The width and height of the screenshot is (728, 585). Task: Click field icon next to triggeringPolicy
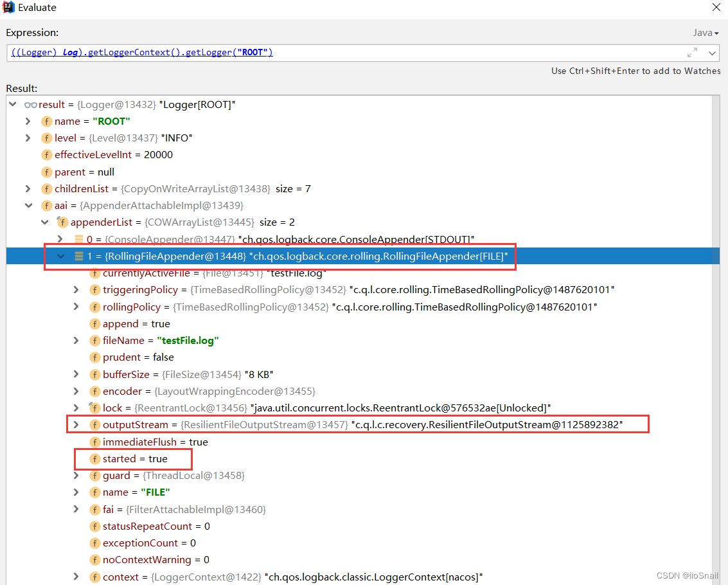[94, 290]
